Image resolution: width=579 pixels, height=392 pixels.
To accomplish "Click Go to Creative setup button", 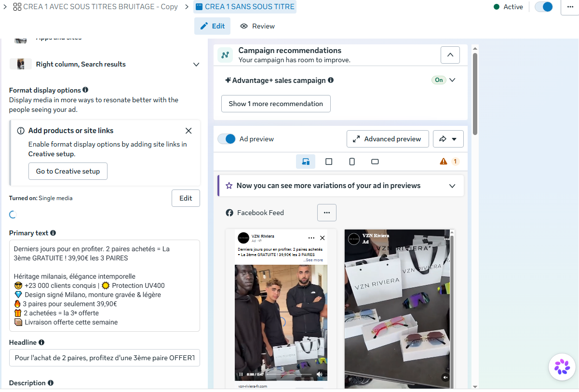I will point(68,171).
